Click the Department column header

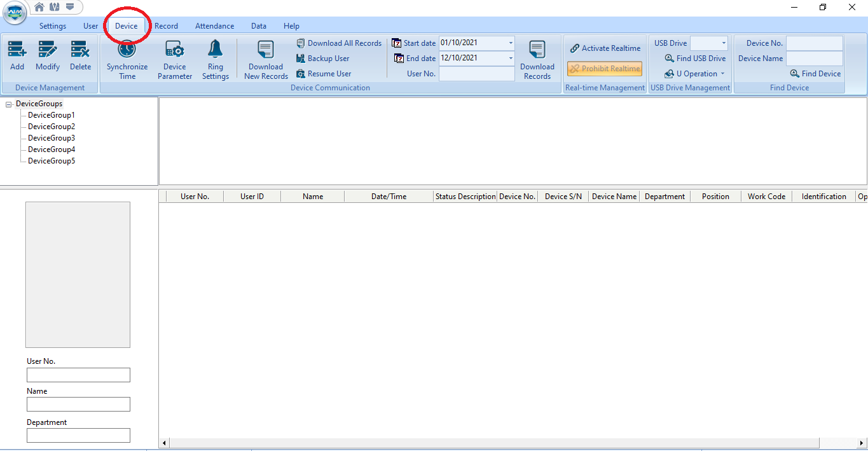(x=665, y=197)
